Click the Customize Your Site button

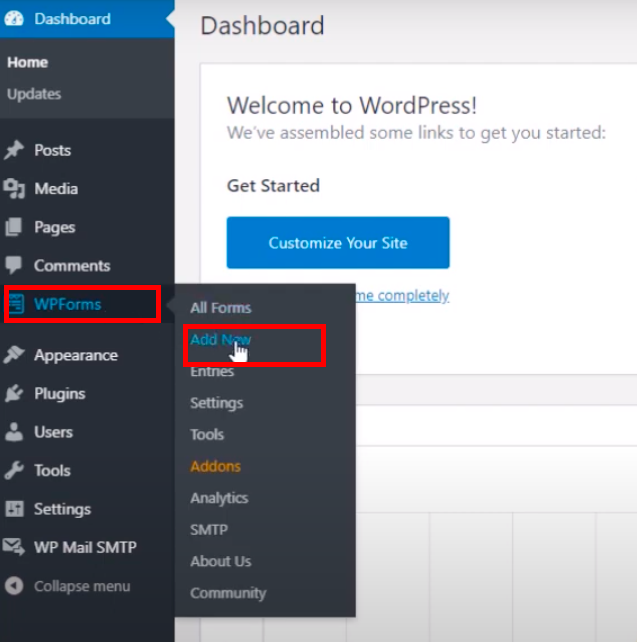point(338,243)
